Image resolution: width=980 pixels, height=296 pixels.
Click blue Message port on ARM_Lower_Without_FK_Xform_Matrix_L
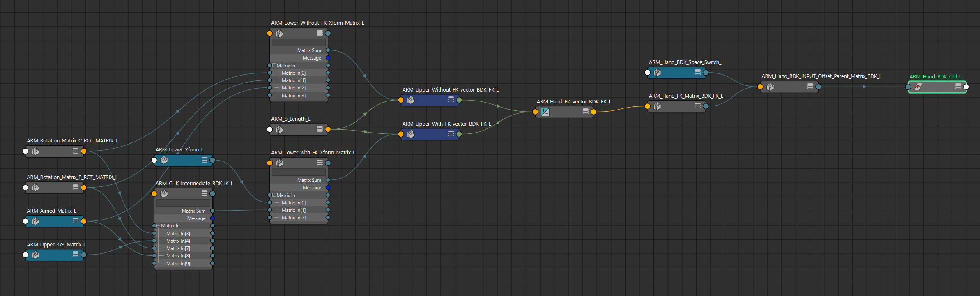click(328, 58)
